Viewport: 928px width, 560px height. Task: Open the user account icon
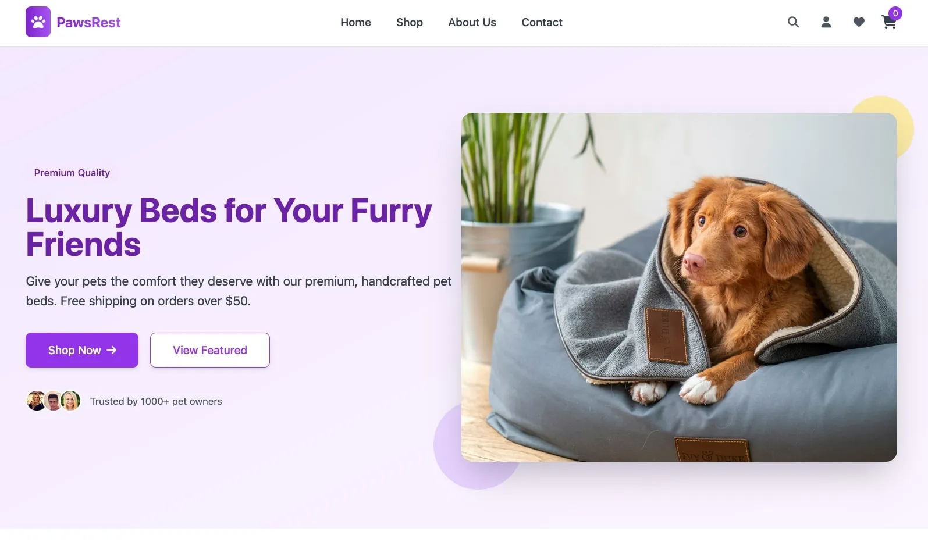point(826,22)
